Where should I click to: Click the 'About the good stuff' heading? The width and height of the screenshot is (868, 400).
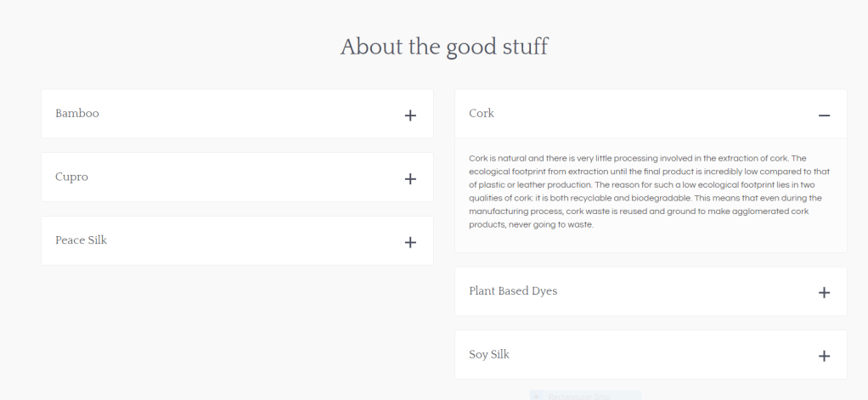pyautogui.click(x=444, y=47)
